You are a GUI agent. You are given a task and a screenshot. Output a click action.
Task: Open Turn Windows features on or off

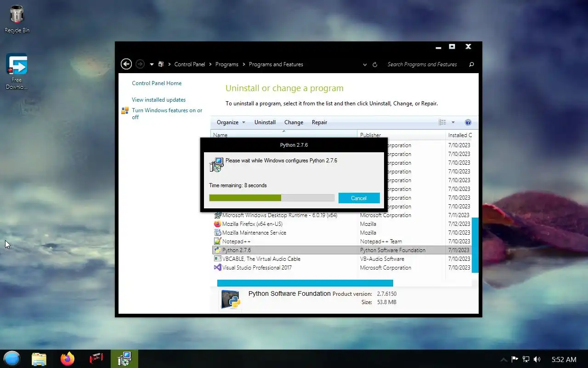point(167,114)
